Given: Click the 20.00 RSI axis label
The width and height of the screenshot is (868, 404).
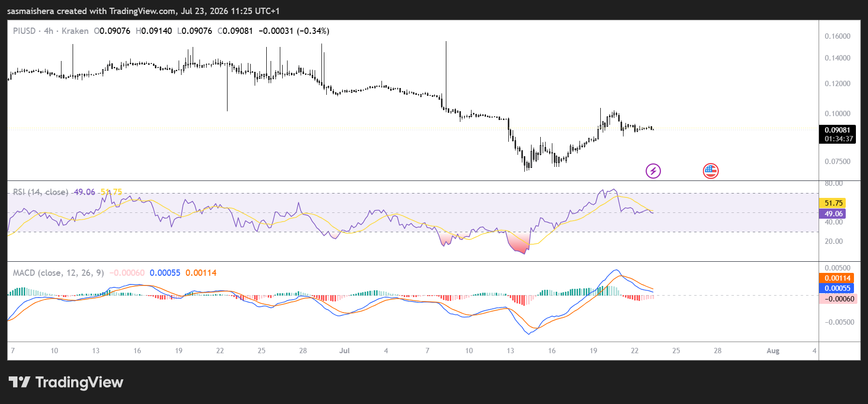Looking at the screenshot, I should coord(834,241).
